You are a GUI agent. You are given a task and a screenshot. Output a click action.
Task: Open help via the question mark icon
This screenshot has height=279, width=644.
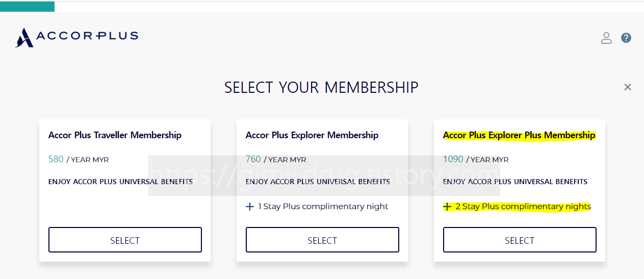pyautogui.click(x=626, y=38)
